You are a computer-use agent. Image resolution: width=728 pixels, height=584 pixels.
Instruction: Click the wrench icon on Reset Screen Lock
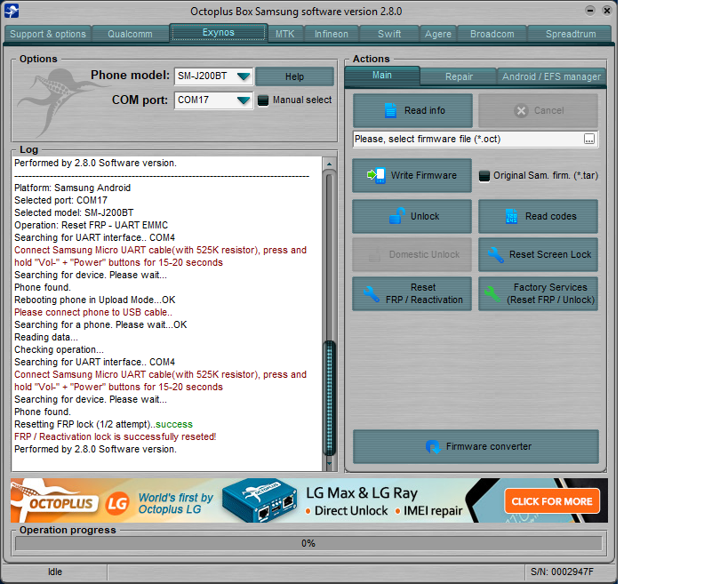pos(495,254)
